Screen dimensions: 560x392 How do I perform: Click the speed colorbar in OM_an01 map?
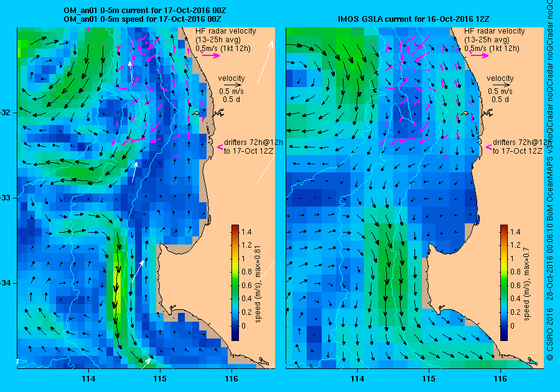tap(235, 282)
